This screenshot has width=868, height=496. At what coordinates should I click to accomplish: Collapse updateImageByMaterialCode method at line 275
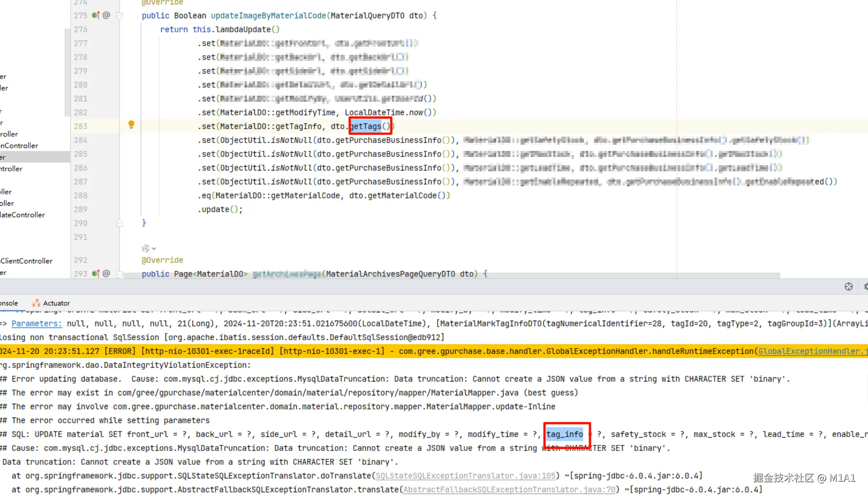coord(120,16)
